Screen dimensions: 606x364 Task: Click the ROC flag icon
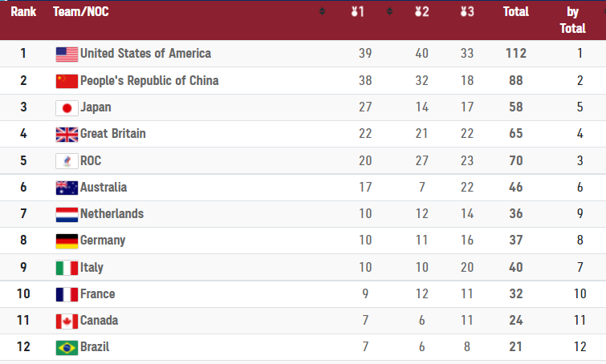click(x=67, y=160)
